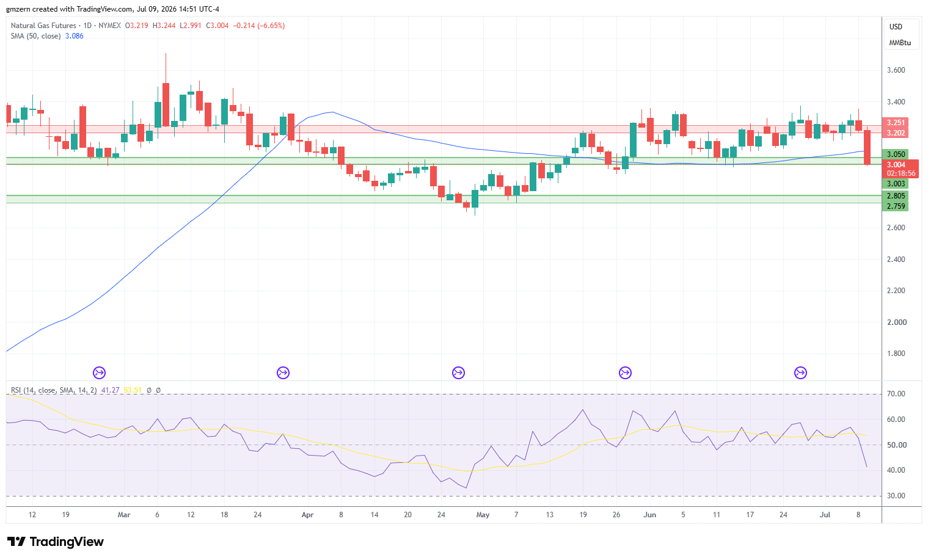This screenshot has height=560, width=928.
Task: Click the late-May contract rollover marker icon
Action: click(x=625, y=373)
